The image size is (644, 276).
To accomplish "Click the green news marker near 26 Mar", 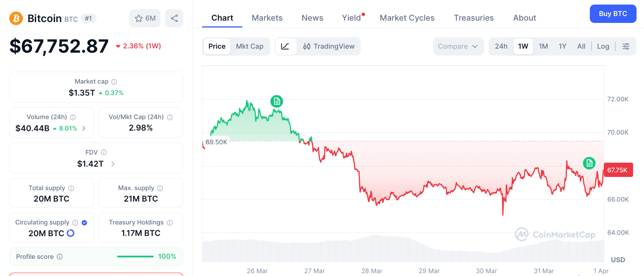I will click(x=277, y=101).
